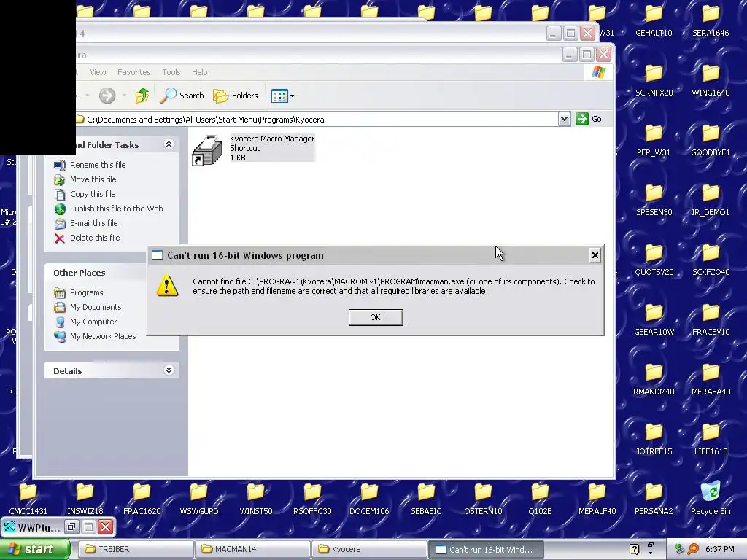Open the View menu

point(98,72)
